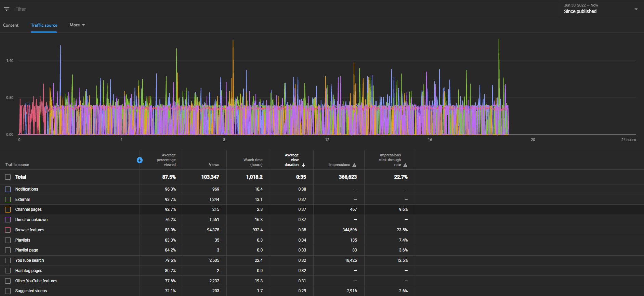The height and width of the screenshot is (296, 644).
Task: Click YouTube search impressions 18,426
Action: pyautogui.click(x=351, y=260)
